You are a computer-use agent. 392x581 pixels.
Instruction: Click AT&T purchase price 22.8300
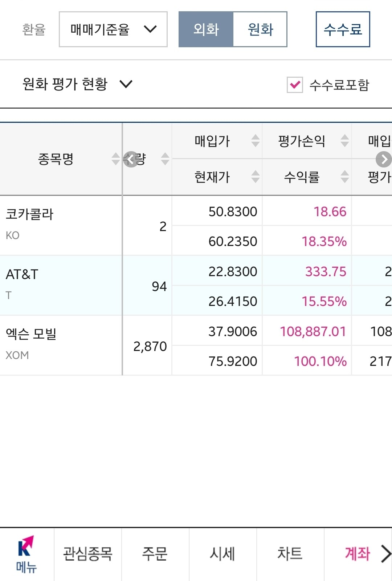click(x=233, y=271)
